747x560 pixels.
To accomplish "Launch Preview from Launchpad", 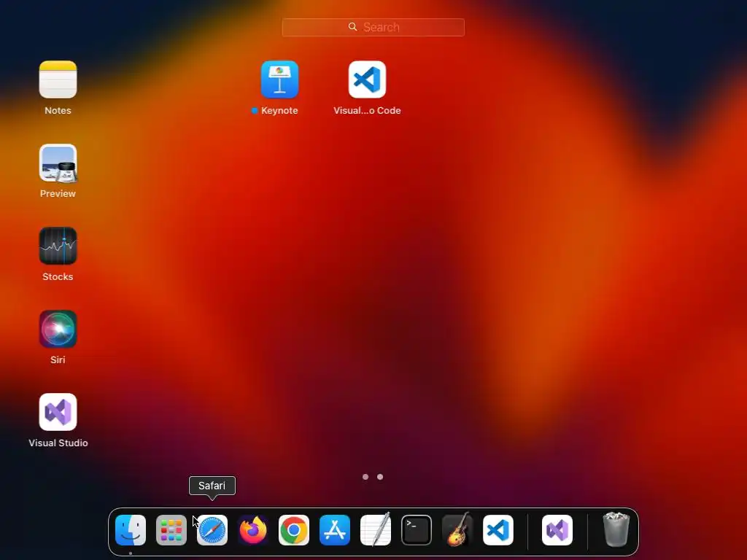I will point(58,163).
